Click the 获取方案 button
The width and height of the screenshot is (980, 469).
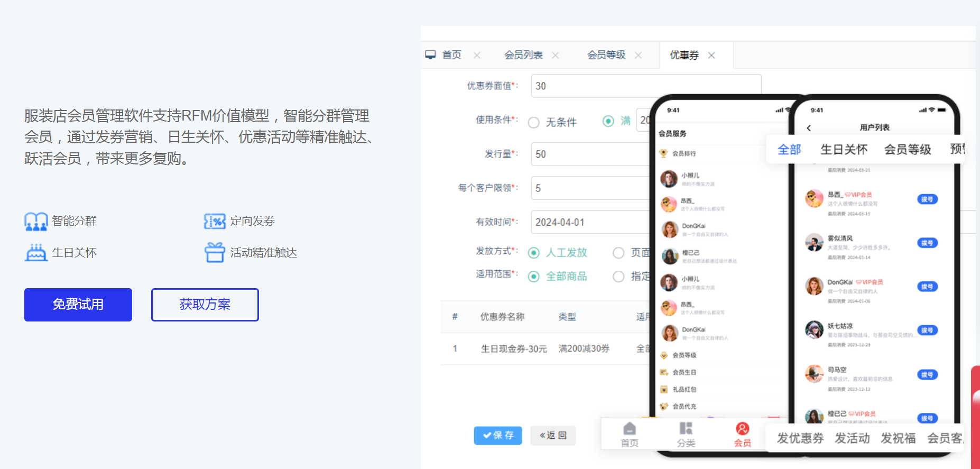tap(205, 305)
